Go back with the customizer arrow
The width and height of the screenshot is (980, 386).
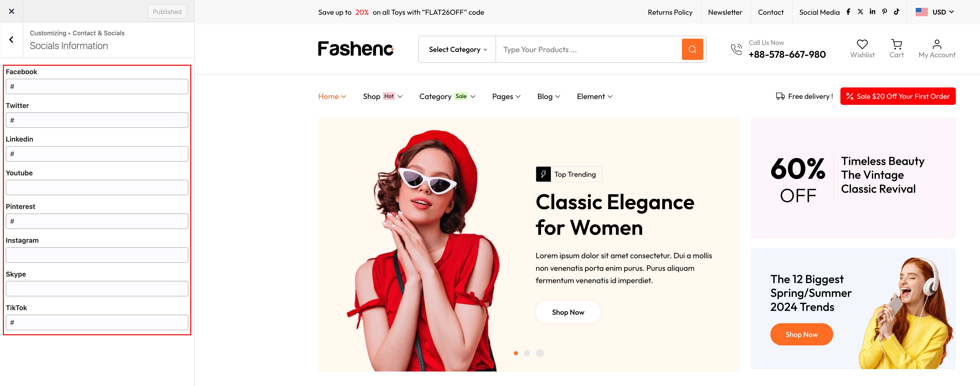tap(11, 40)
